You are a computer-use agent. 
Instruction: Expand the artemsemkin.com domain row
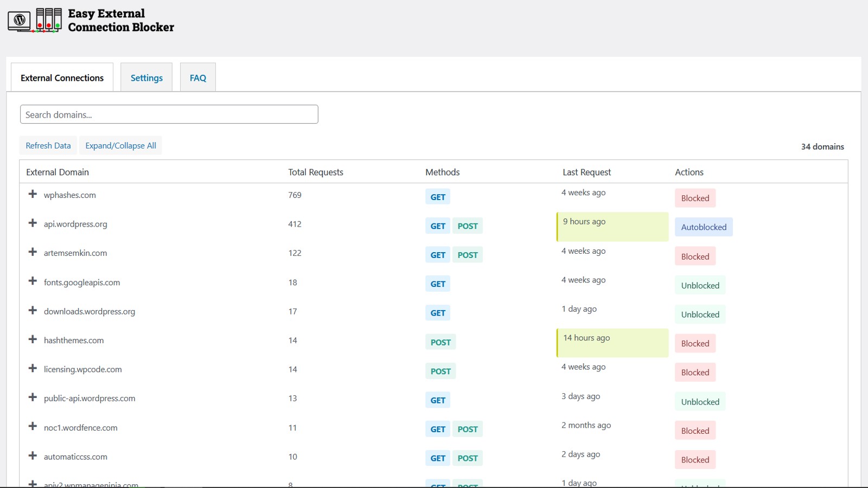coord(33,252)
